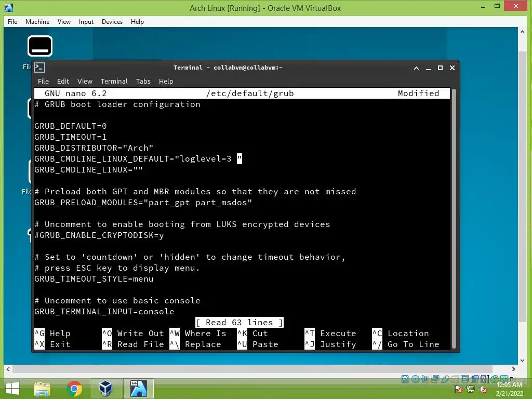532x399 pixels.
Task: Click the VirtualBox keyboard capture indicator
Action: click(x=504, y=379)
